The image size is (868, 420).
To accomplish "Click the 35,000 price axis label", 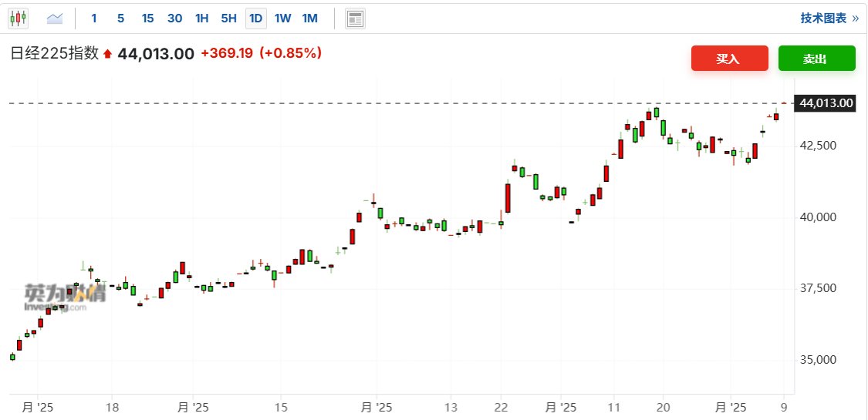I will coord(819,361).
